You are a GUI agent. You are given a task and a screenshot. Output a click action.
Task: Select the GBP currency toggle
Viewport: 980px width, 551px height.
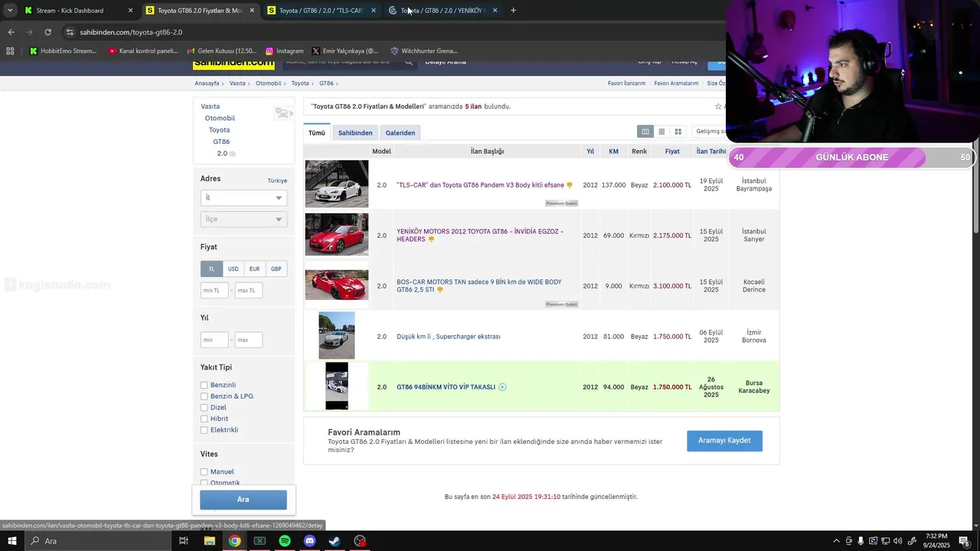click(x=276, y=269)
